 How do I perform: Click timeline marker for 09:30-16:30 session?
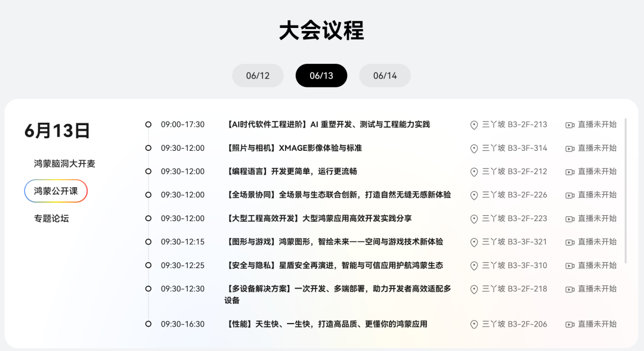pos(148,324)
